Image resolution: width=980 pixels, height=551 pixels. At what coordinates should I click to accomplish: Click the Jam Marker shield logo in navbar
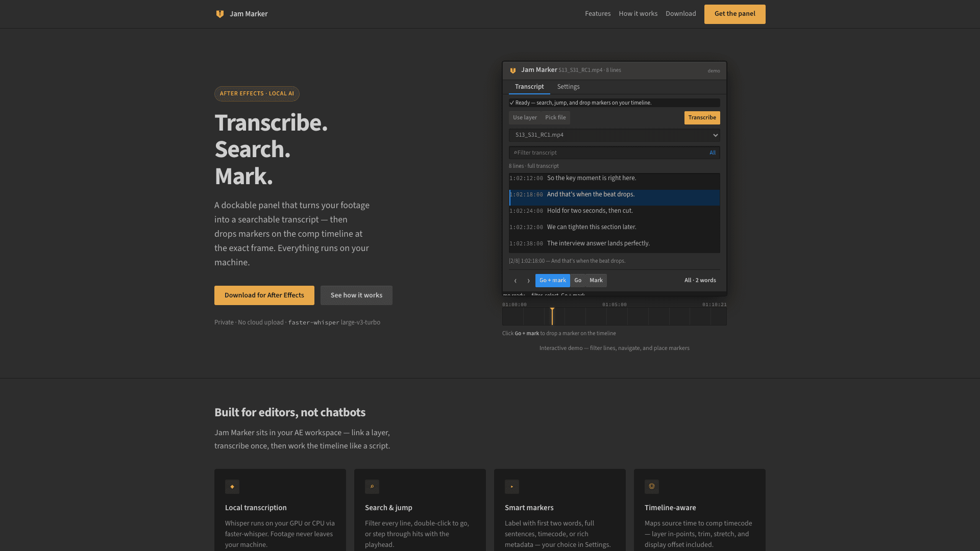tap(220, 14)
